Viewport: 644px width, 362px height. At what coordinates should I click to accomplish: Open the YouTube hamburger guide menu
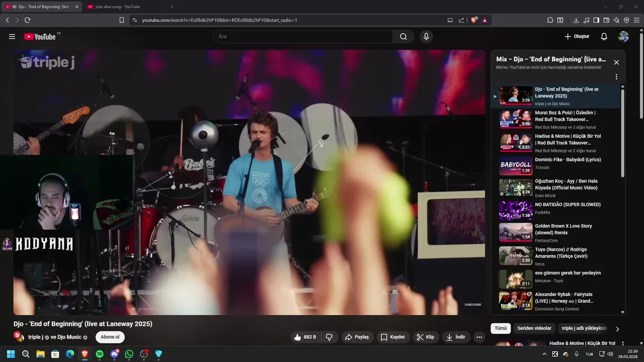(x=12, y=37)
